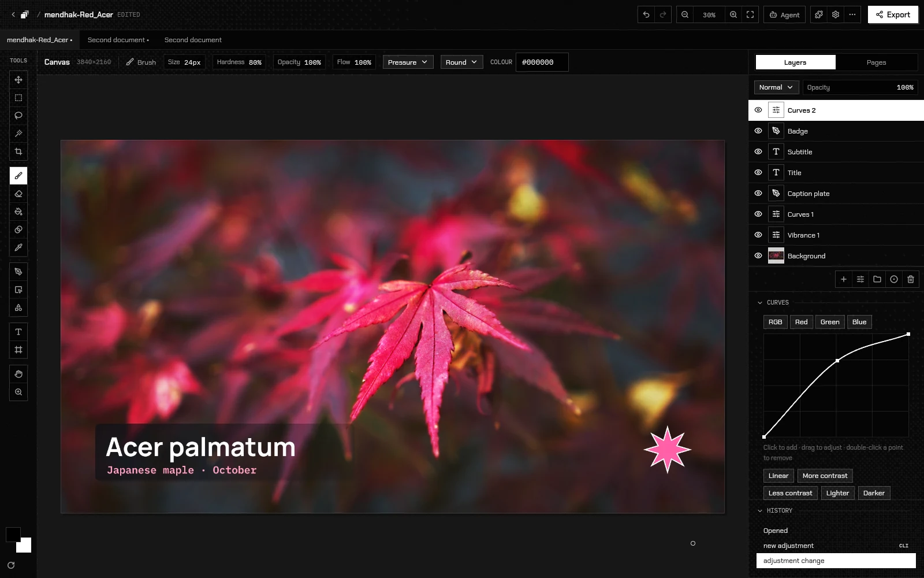Click the Undo arrow
This screenshot has height=578, width=924.
click(646, 14)
